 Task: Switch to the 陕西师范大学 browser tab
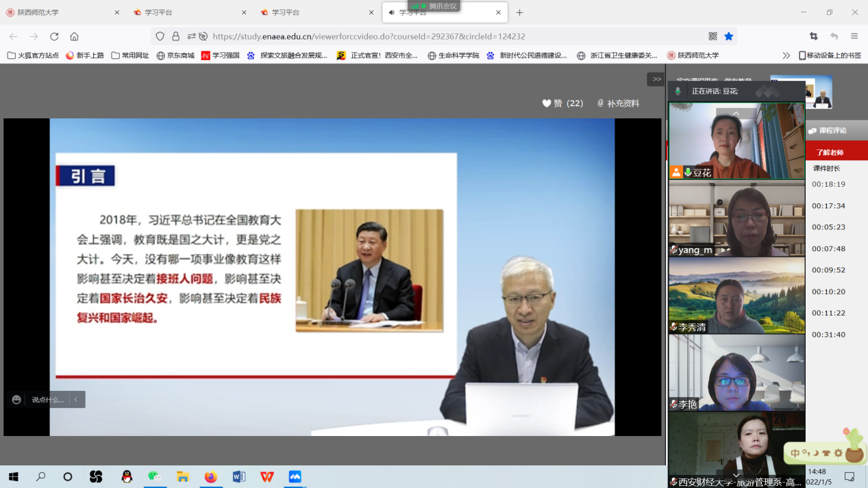pyautogui.click(x=63, y=12)
